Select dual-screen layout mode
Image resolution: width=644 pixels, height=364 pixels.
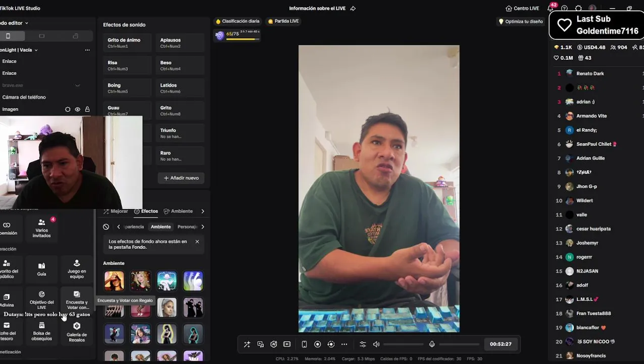coord(76,36)
